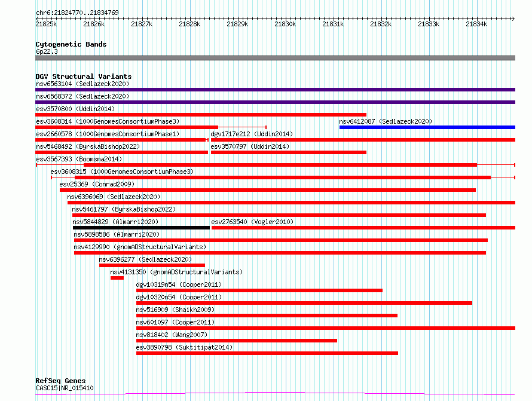
Task: Click the 21834k ruler position
Action: (x=476, y=24)
